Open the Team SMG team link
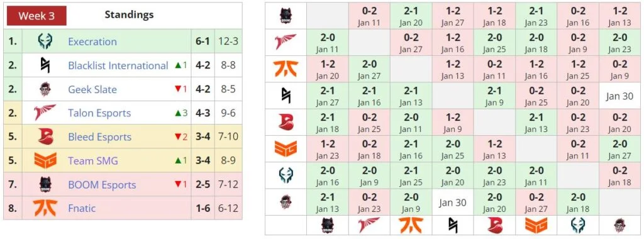 click(93, 160)
